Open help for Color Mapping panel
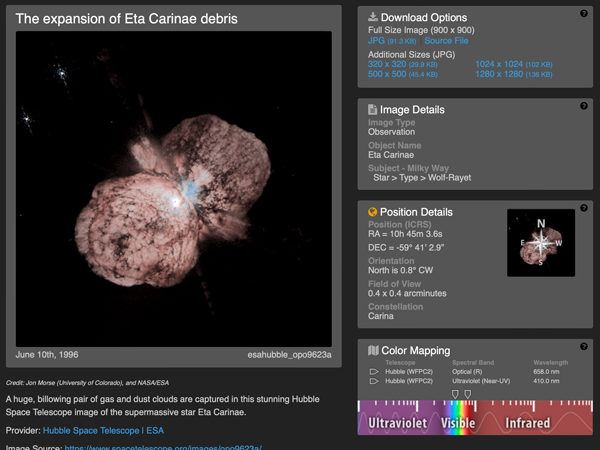The height and width of the screenshot is (450, 600). pyautogui.click(x=584, y=346)
